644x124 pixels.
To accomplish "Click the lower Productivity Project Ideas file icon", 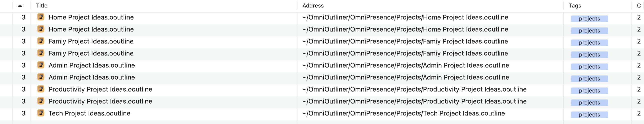I will tap(41, 101).
